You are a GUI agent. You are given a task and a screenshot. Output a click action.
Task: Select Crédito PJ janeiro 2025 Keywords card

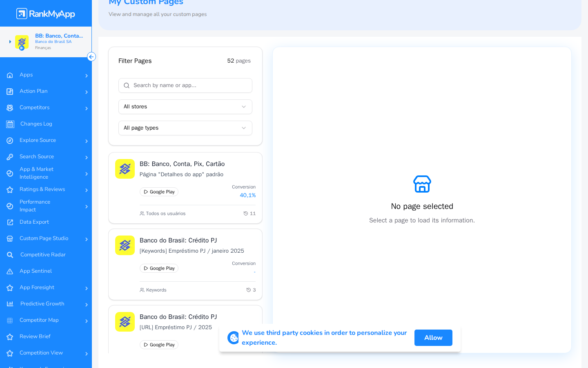(x=185, y=265)
